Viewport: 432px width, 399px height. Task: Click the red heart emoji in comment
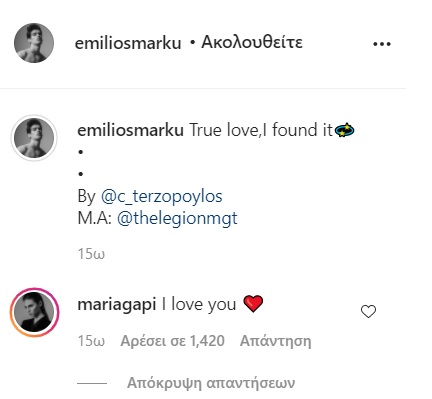[x=253, y=304]
